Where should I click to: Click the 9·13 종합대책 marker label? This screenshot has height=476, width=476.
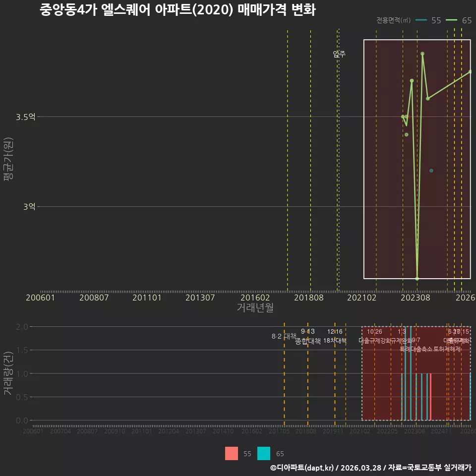point(307,336)
